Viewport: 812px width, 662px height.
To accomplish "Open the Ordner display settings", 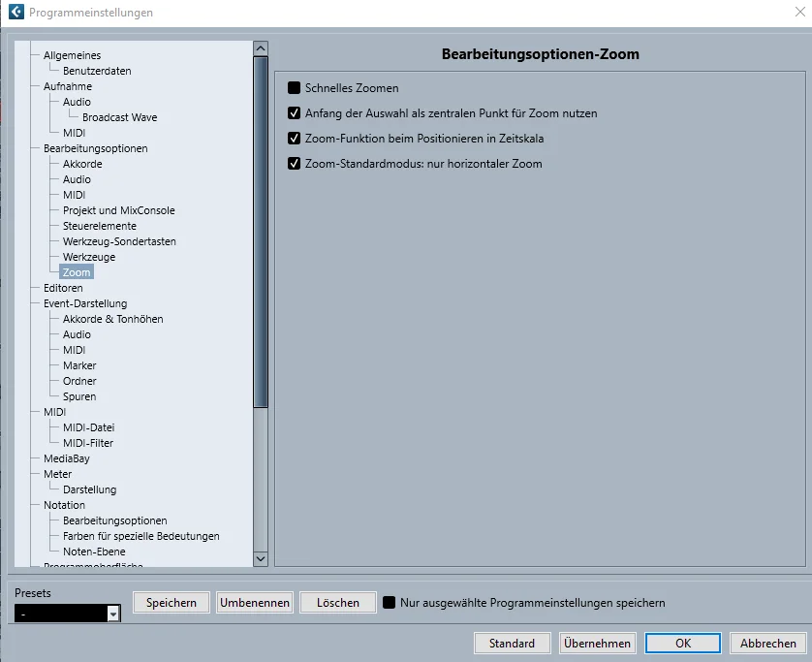I will [x=79, y=381].
